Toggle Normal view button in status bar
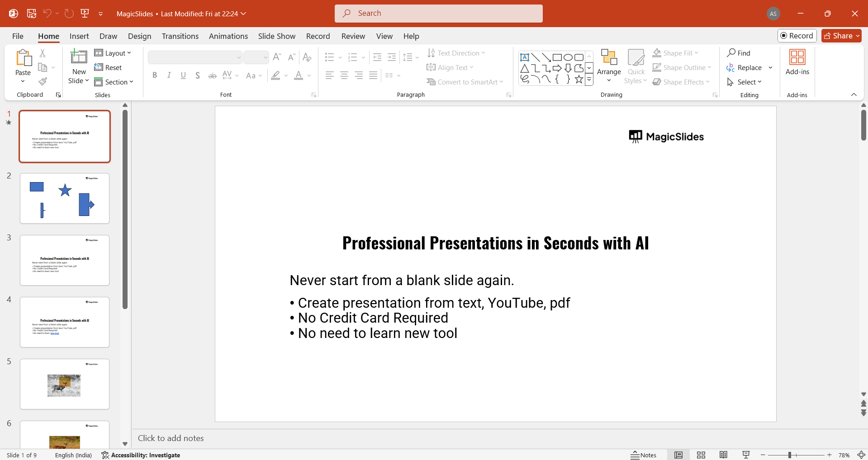 coord(678,455)
